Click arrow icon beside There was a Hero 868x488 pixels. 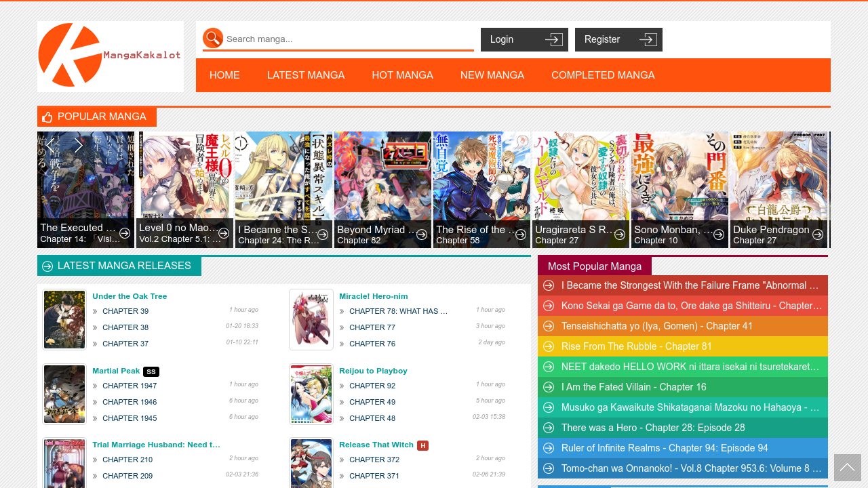click(549, 428)
